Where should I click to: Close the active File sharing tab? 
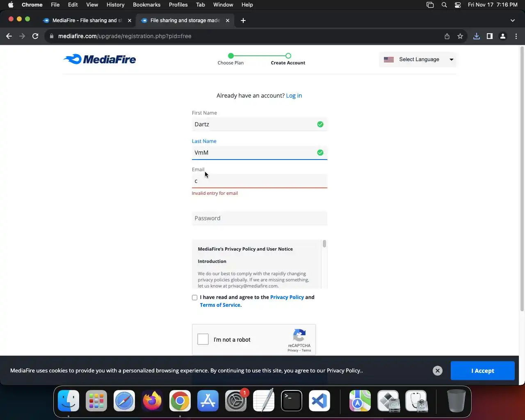228,21
